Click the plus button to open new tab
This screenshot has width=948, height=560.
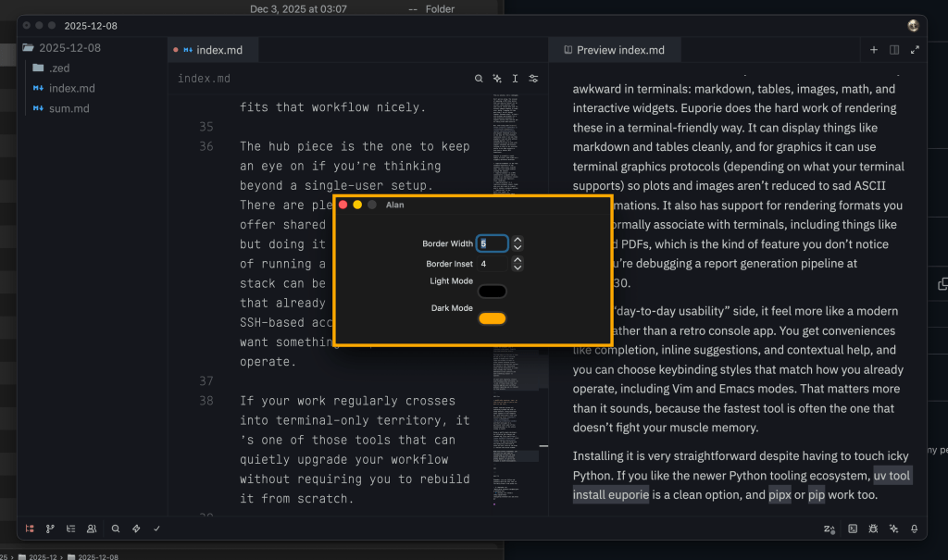pyautogui.click(x=874, y=50)
